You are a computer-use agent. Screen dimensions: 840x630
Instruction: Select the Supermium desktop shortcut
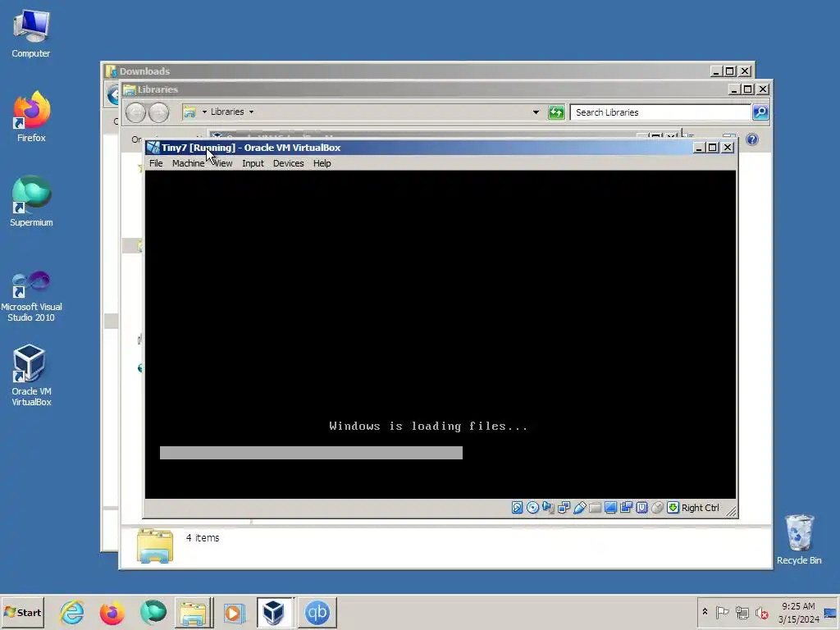point(31,202)
